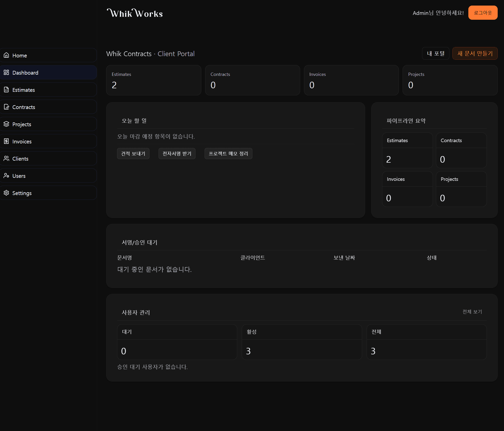Click the WhikWorks logo

tap(135, 13)
